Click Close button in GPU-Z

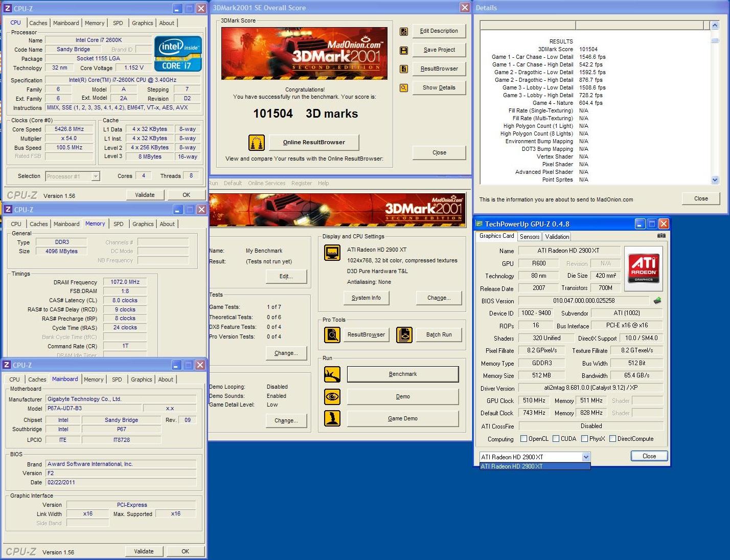tap(649, 456)
